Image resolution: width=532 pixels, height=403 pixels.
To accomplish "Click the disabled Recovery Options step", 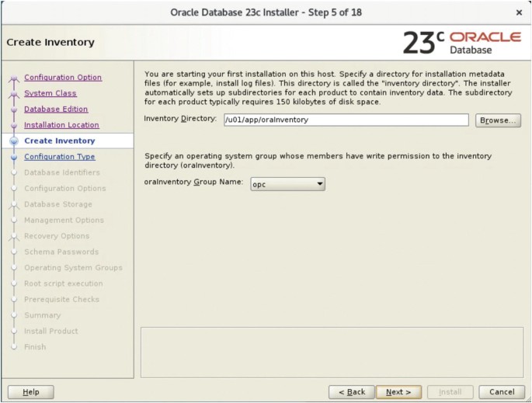I will 57,236.
